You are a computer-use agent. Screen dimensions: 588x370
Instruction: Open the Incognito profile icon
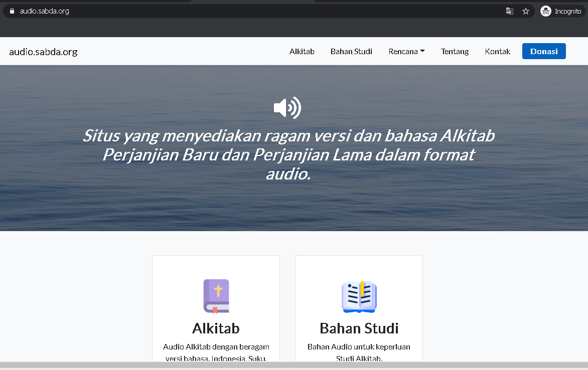click(546, 11)
